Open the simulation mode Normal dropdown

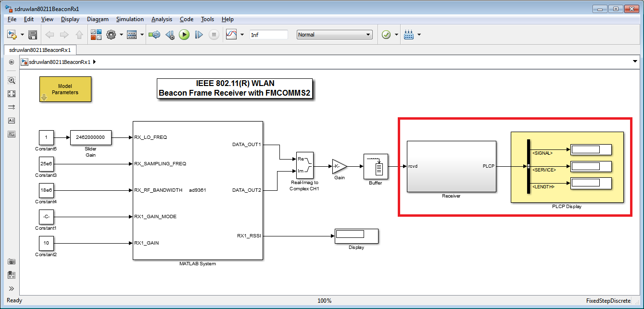[334, 35]
